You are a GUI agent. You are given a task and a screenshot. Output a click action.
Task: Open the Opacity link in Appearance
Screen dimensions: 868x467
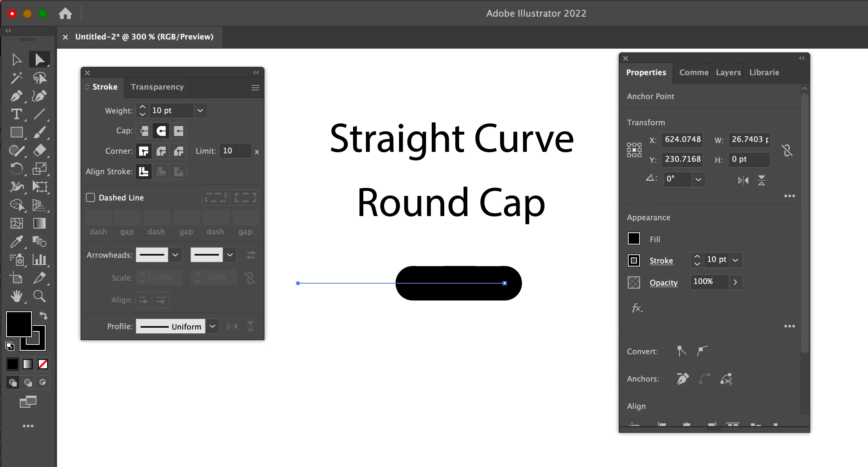click(663, 283)
